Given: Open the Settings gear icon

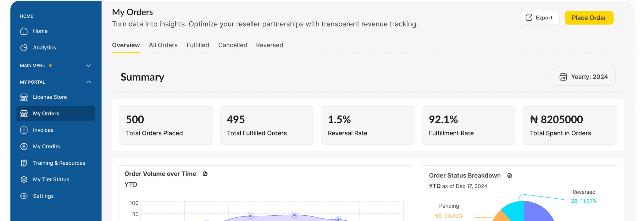Looking at the screenshot, I should click(24, 196).
